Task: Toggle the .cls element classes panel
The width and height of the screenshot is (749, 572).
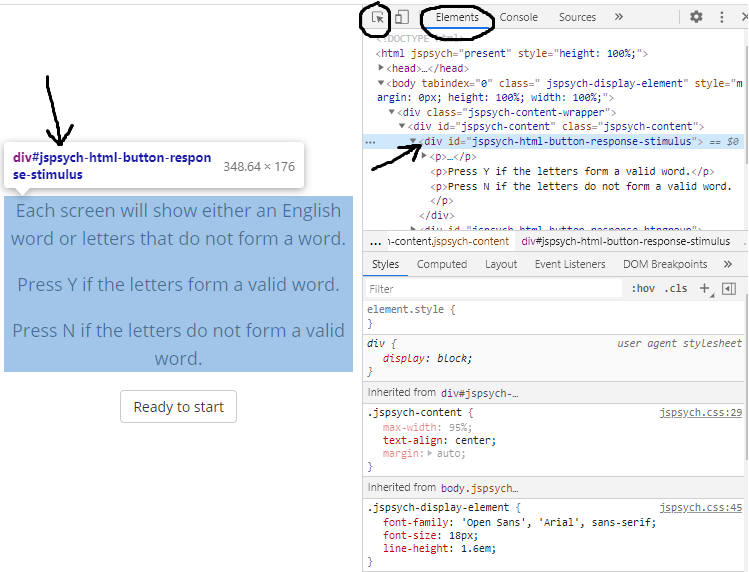Action: click(x=677, y=288)
